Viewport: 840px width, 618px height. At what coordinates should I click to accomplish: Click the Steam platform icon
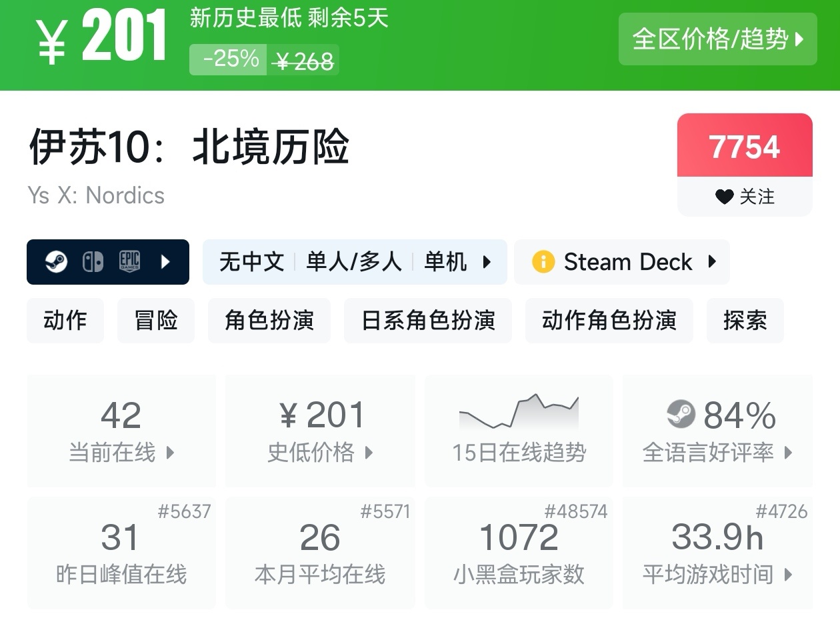(56, 262)
